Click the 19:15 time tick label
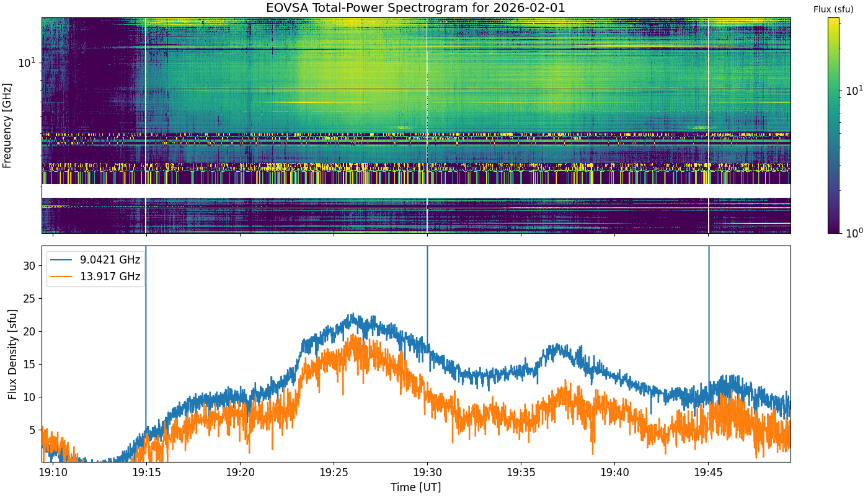Viewport: 868px width, 496px height. click(x=146, y=473)
